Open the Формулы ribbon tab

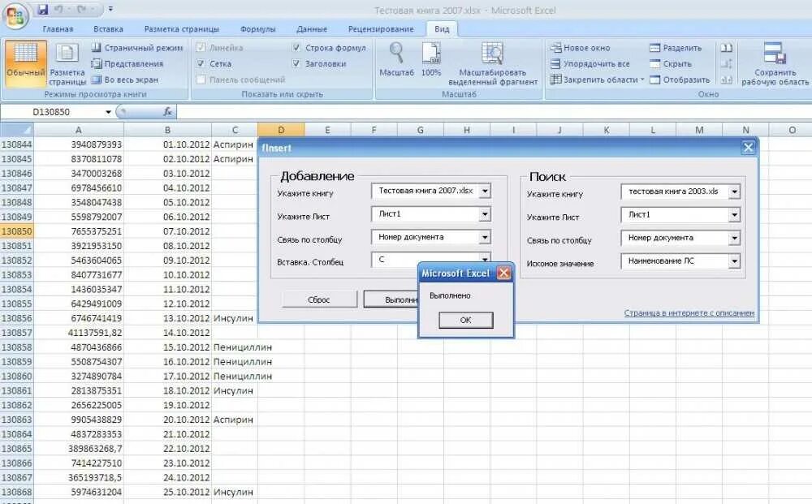click(x=257, y=29)
